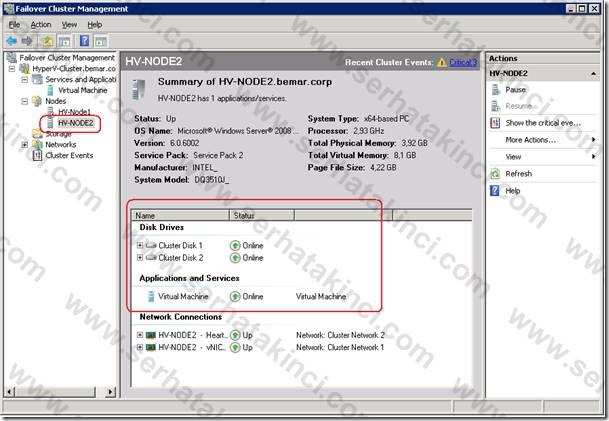
Task: Expand the HV-NODE2 Heart network connection
Action: click(140, 335)
